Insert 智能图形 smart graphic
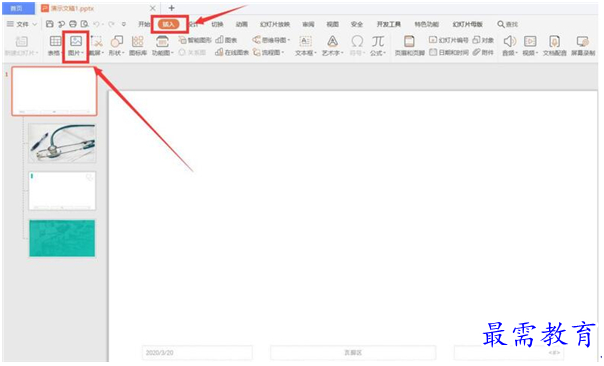This screenshot has height=366, width=604. coord(195,40)
